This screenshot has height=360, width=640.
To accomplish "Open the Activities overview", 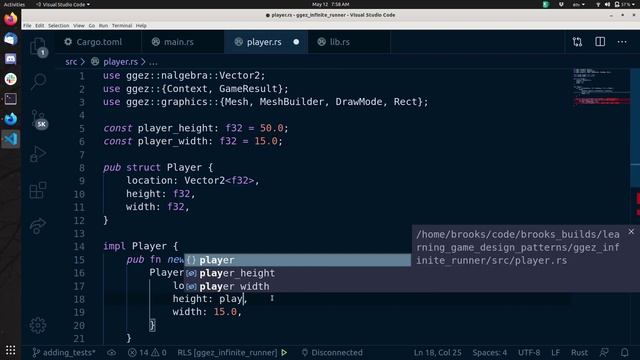I will [x=14, y=4].
